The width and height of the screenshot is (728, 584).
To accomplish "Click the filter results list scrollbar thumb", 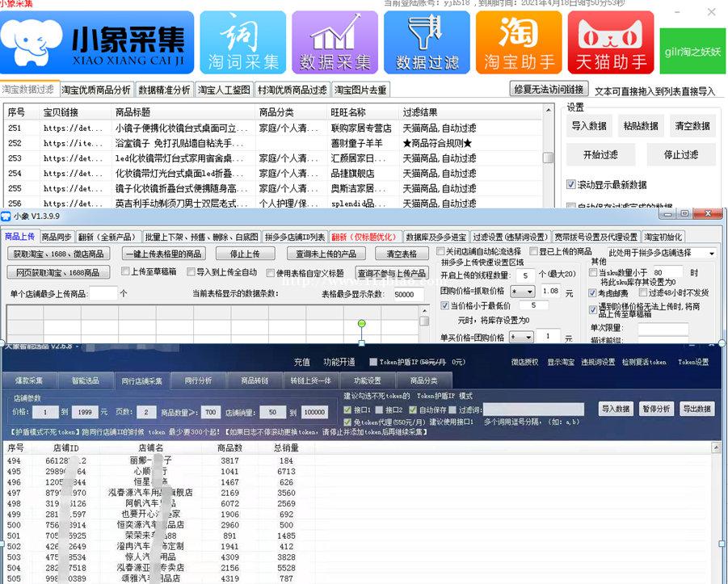I will tap(549, 158).
